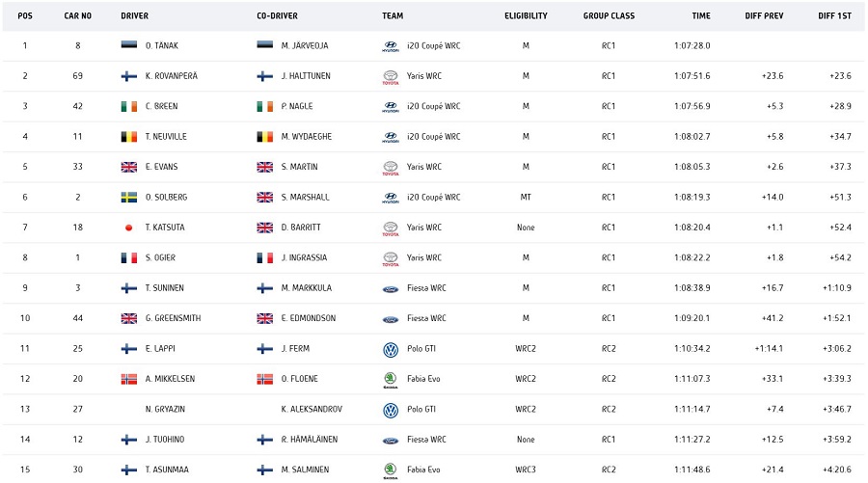Click Hyundai logo in Tänak's row

[x=391, y=46]
